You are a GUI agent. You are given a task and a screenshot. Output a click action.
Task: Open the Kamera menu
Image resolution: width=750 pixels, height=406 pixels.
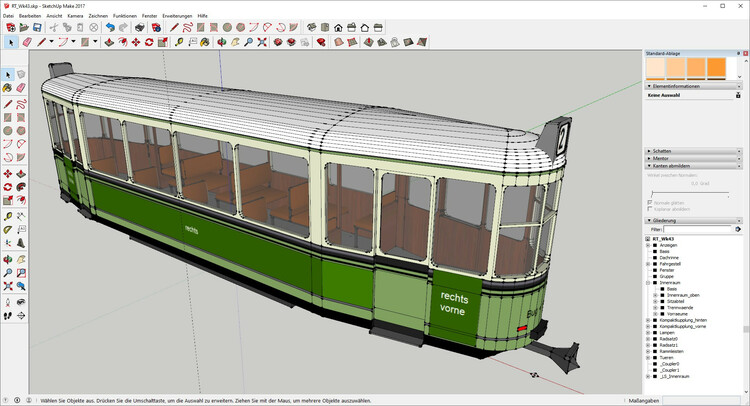[75, 16]
